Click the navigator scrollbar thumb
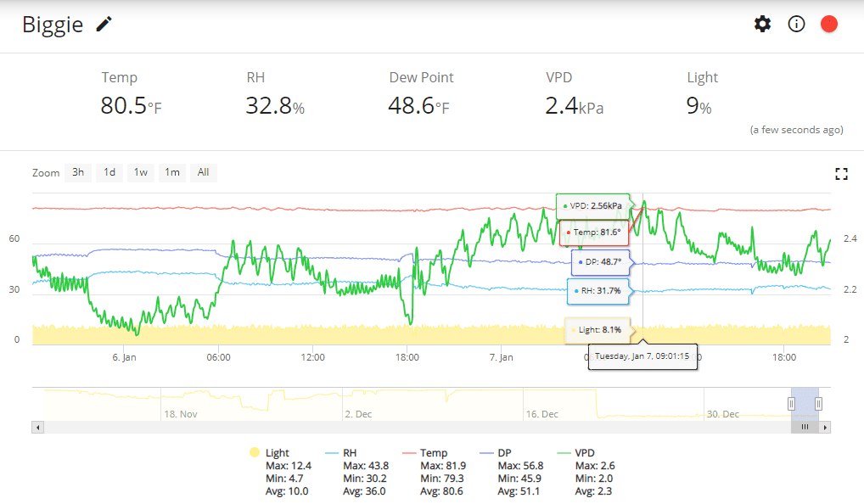This screenshot has height=504, width=864. 805,428
